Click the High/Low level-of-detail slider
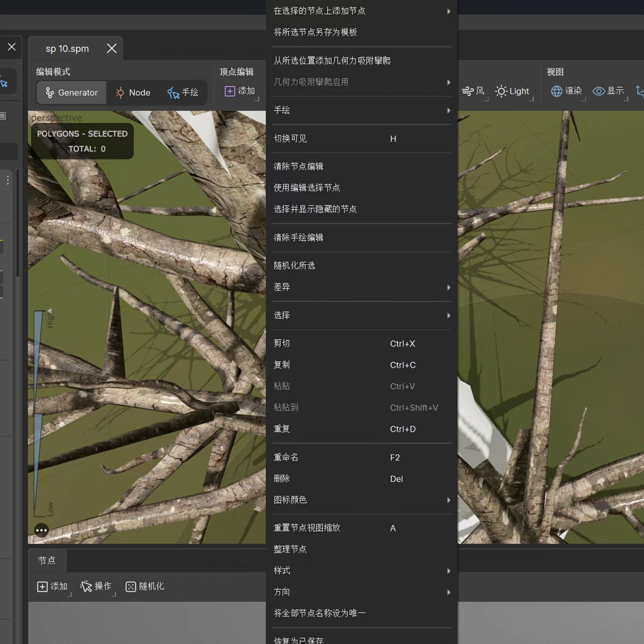The image size is (644, 644). [x=44, y=413]
